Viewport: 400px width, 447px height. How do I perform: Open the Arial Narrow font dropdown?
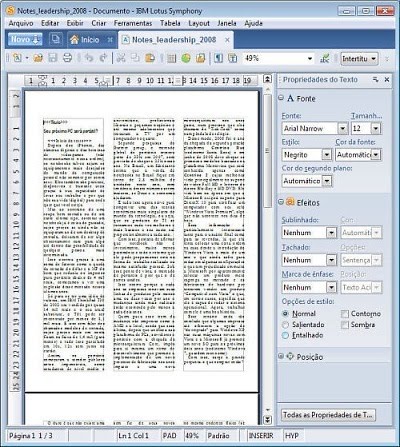pos(343,128)
